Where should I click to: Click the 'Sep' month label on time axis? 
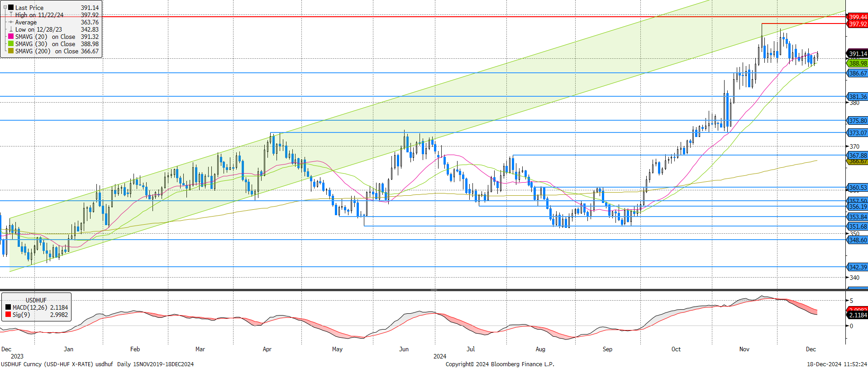[607, 349]
